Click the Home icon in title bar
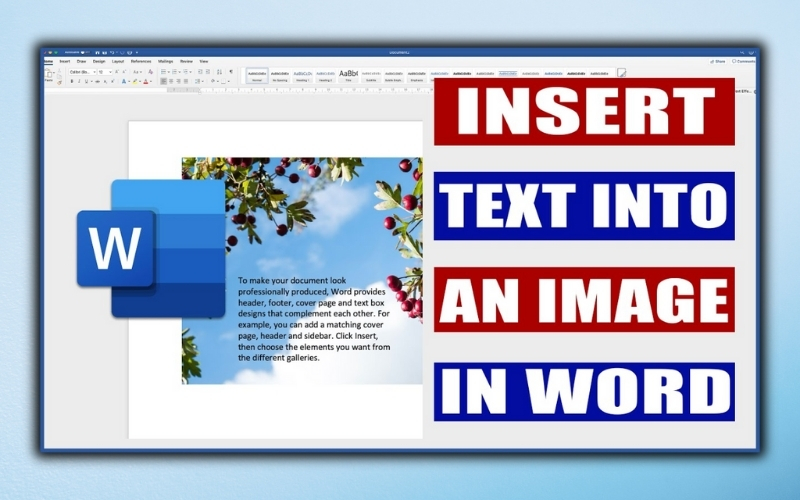Viewport: 800px width, 500px height. [x=97, y=53]
